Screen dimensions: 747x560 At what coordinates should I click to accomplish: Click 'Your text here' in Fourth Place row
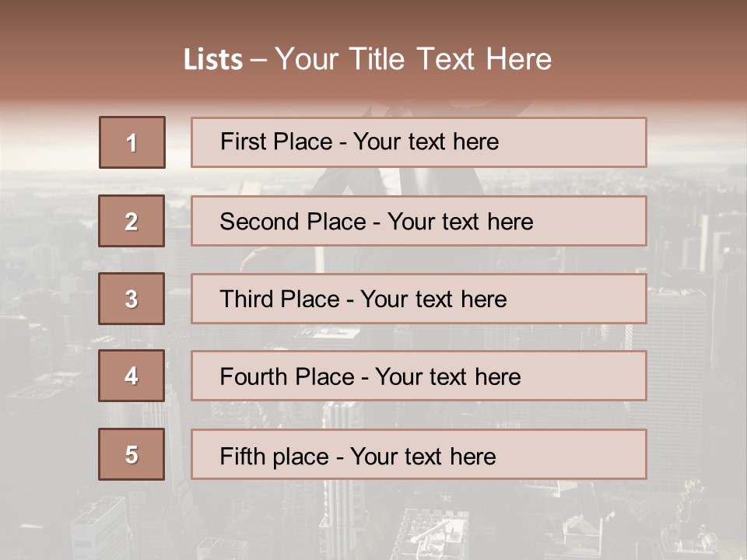click(447, 377)
